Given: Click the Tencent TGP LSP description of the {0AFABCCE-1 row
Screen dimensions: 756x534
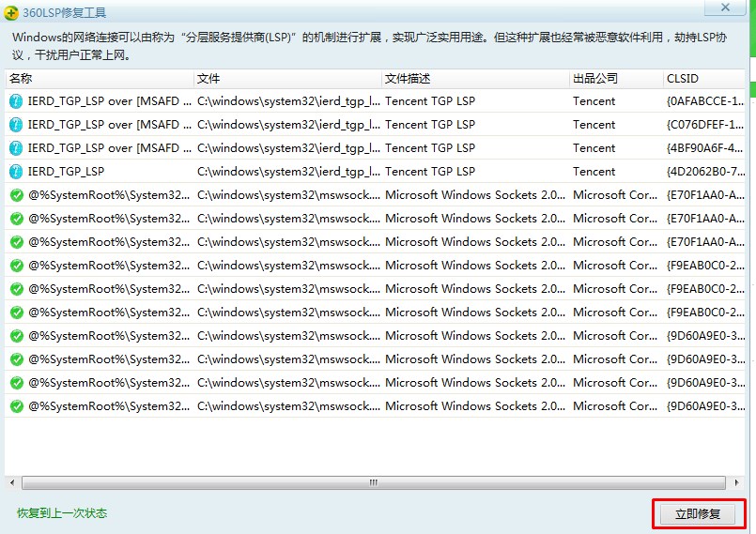Looking at the screenshot, I should tap(430, 101).
